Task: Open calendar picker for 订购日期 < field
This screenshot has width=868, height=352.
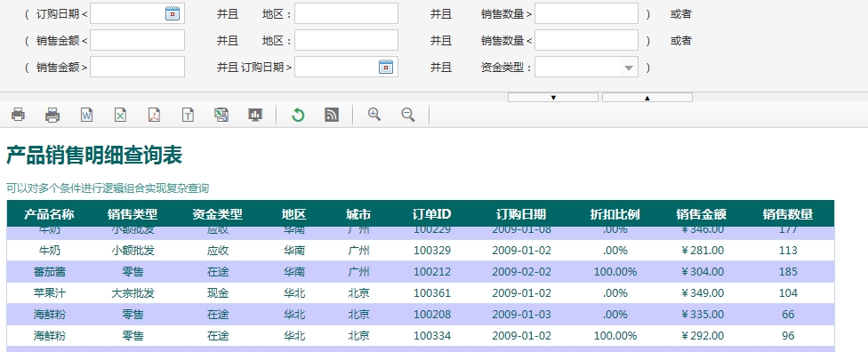Action: (x=173, y=14)
